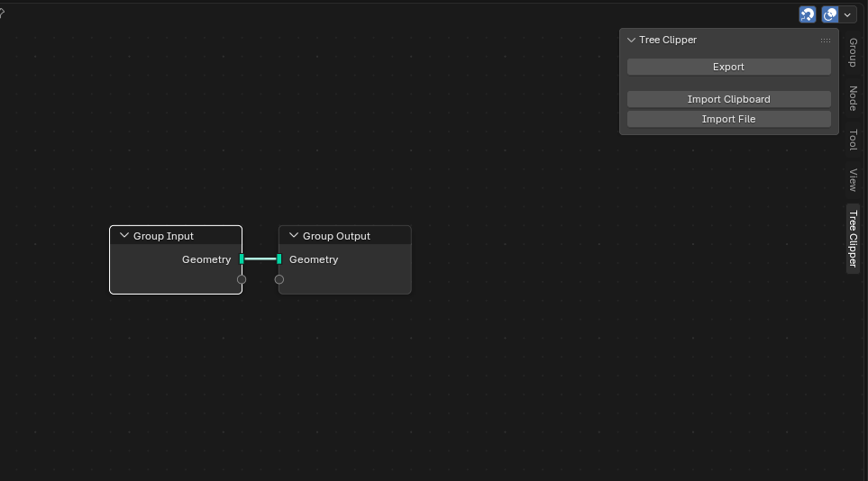Open the Node sidebar tab
Screen dimensions: 868x481
(853, 98)
